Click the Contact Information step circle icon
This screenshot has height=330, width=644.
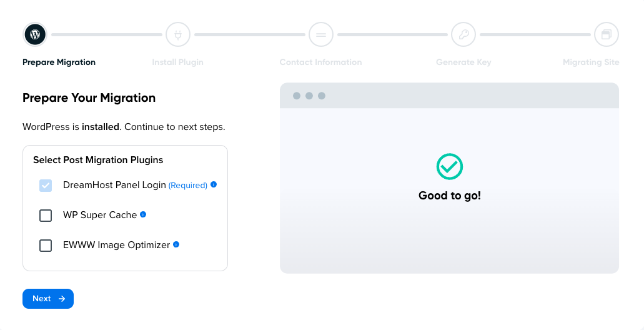click(x=321, y=34)
